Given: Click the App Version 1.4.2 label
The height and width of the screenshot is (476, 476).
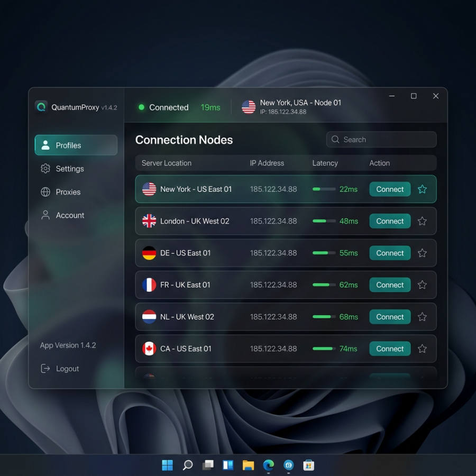Looking at the screenshot, I should pyautogui.click(x=68, y=345).
